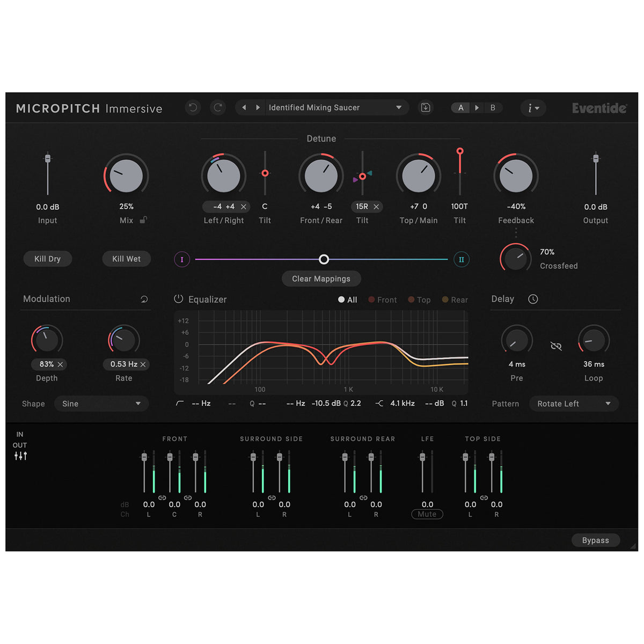
Task: Click Top/Main detune knob
Action: [419, 175]
